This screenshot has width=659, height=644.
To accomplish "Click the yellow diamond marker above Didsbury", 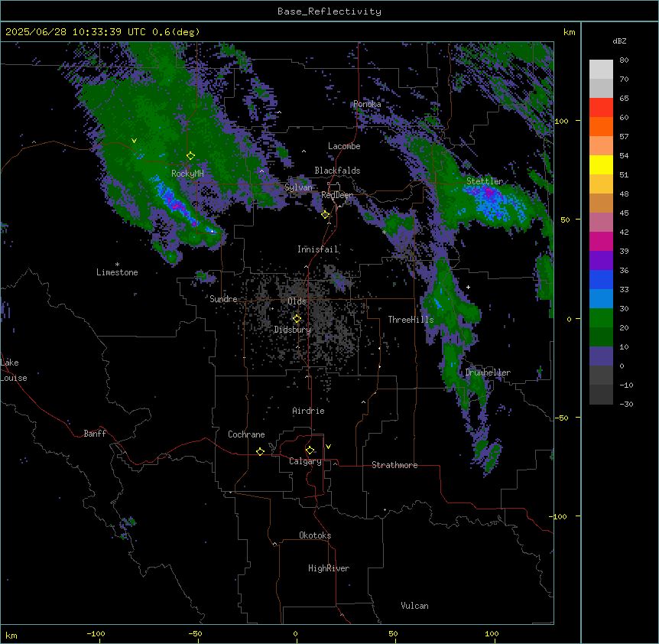I will point(297,319).
